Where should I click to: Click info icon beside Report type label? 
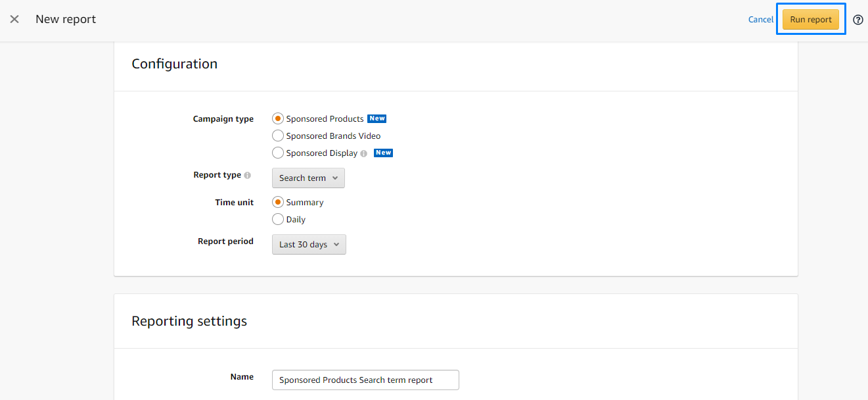coord(248,176)
